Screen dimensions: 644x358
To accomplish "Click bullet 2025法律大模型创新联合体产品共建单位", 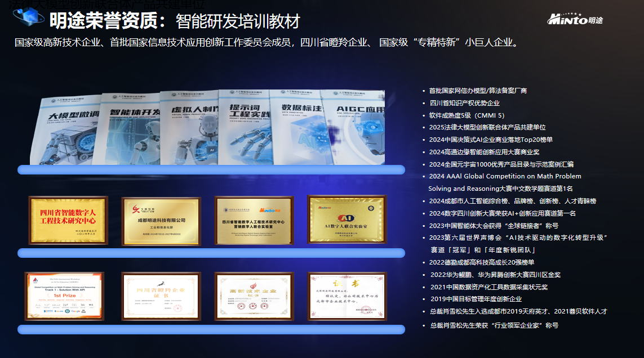I will (487, 127).
